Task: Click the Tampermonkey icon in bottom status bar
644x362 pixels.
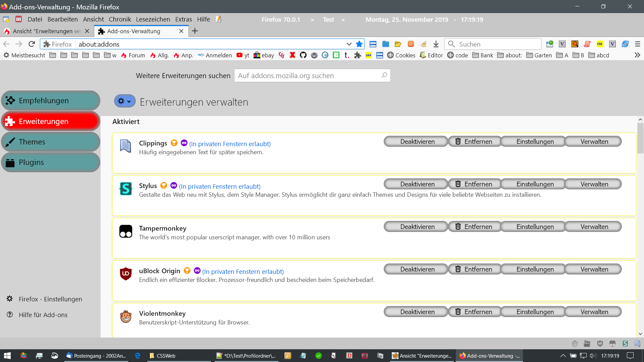Action: [612, 344]
